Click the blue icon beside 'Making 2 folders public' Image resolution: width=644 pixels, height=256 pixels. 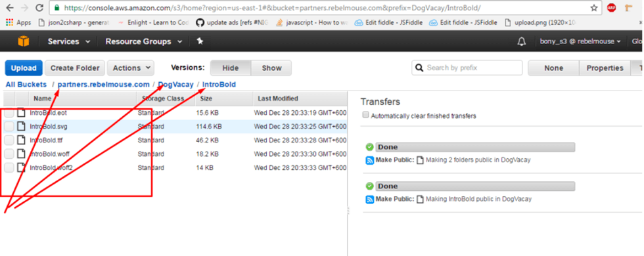click(x=369, y=160)
